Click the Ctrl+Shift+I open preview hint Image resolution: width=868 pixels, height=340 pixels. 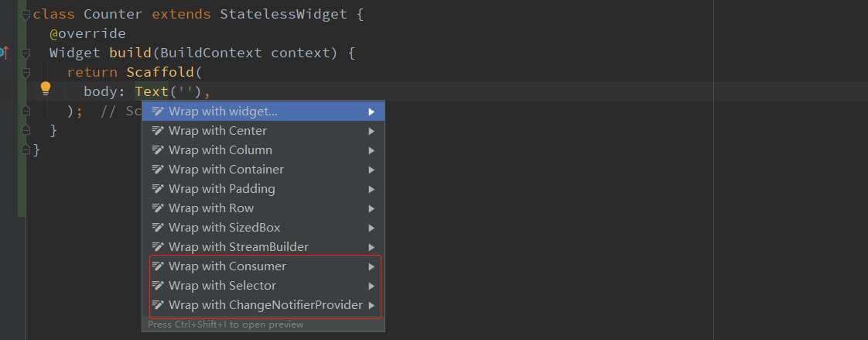tap(226, 325)
